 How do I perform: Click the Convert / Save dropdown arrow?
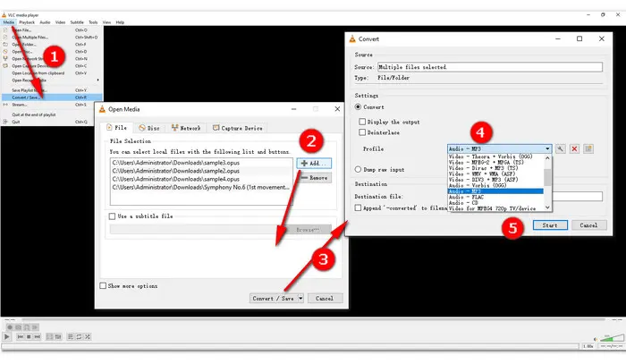tap(300, 298)
